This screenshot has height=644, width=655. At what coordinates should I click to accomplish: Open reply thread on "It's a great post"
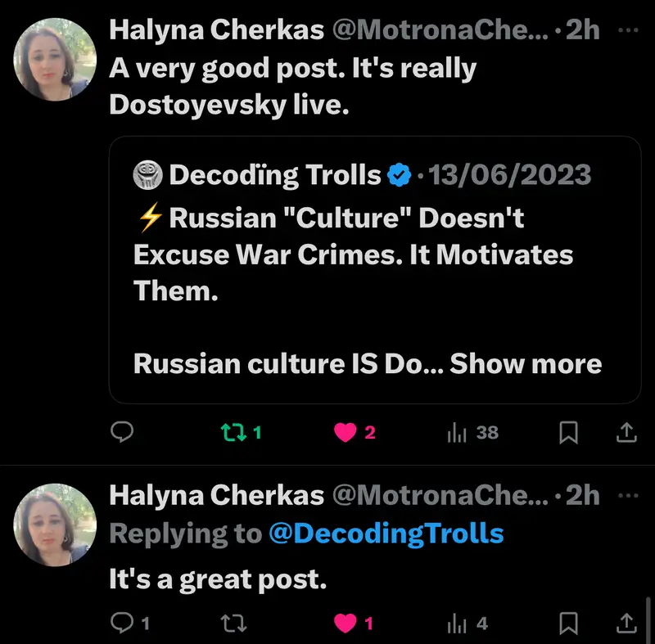point(122,624)
